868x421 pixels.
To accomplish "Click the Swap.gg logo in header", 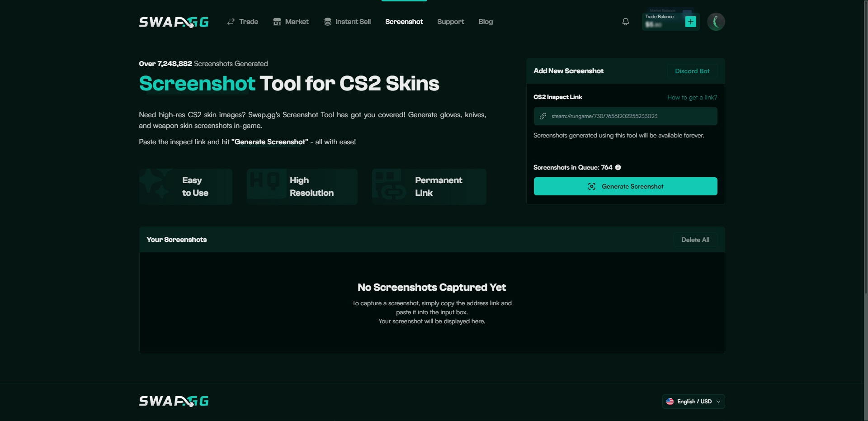I will (174, 22).
